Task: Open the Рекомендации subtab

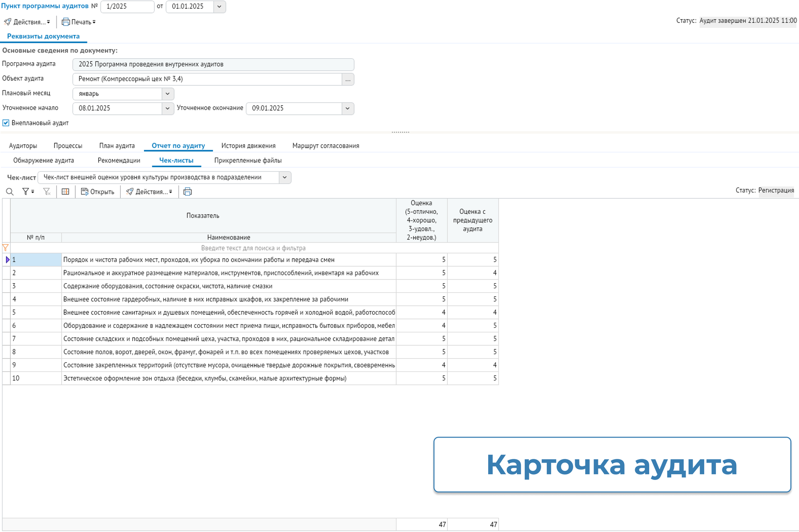Action: [x=119, y=161]
